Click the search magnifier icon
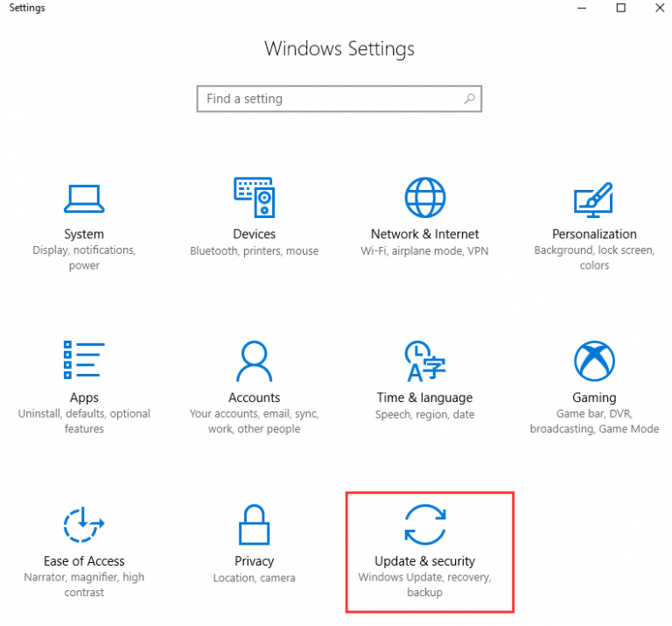This screenshot has height=626, width=672. click(x=469, y=99)
